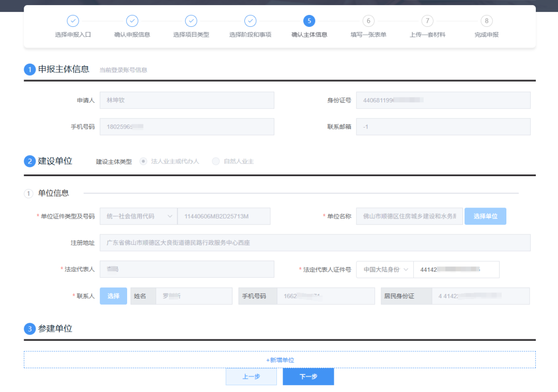This screenshot has width=558, height=392.
Task: Open 统一社会信用代码 certificate type dropdown
Action: (x=138, y=216)
